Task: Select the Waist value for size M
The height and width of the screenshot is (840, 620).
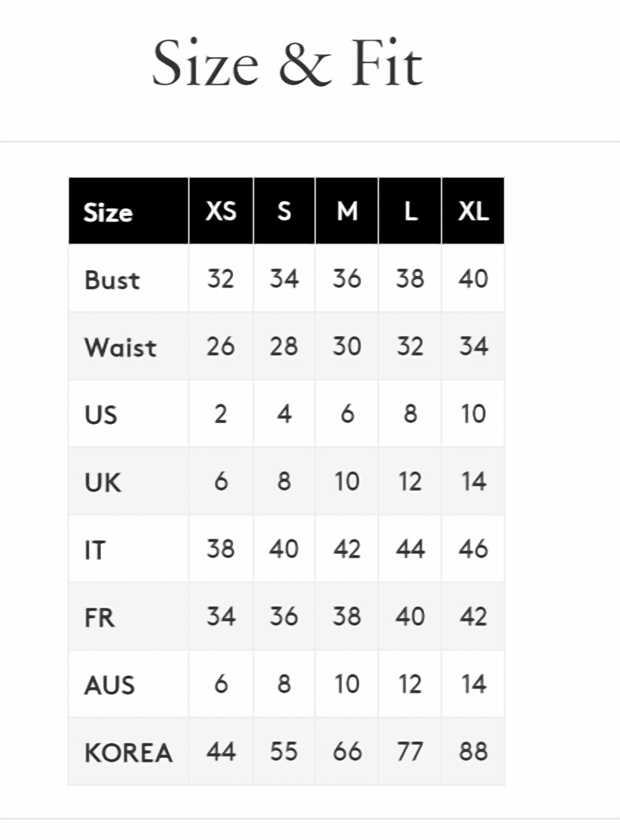Action: [x=347, y=346]
